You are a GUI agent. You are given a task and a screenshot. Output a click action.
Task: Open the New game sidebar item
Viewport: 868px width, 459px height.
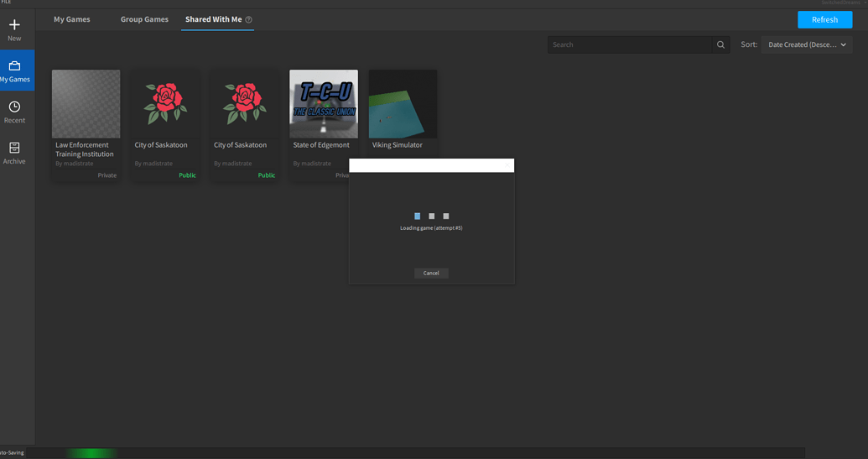pos(14,30)
